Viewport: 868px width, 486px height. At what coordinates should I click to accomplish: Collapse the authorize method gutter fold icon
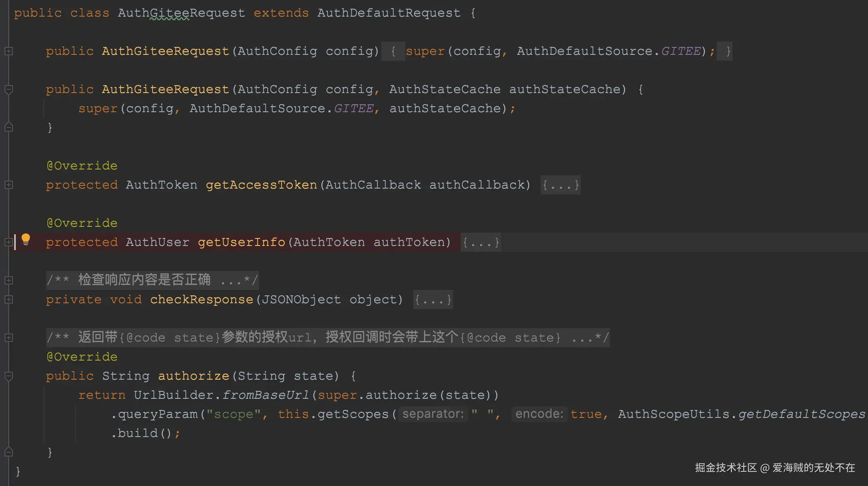tap(9, 376)
